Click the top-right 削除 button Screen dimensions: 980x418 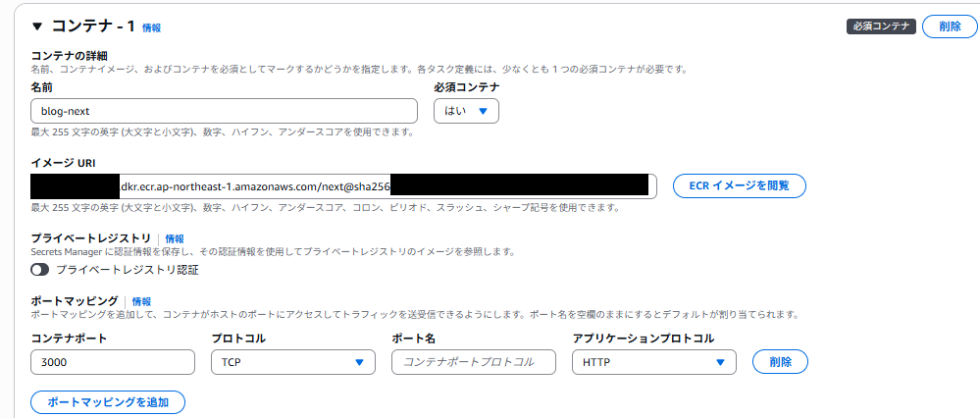pyautogui.click(x=950, y=26)
